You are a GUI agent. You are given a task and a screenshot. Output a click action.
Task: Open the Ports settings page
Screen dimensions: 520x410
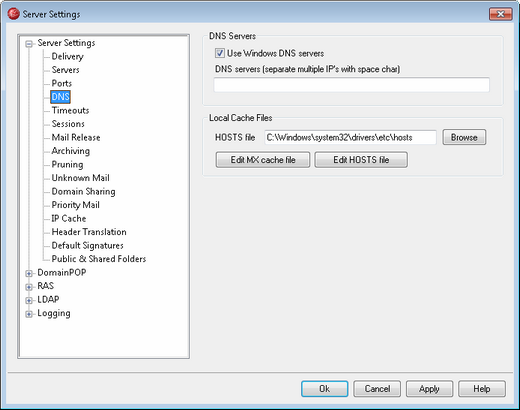pos(62,83)
